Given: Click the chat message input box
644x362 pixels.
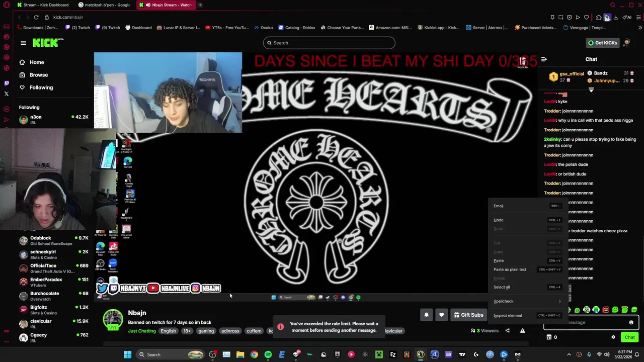Looking at the screenshot, I should point(591,323).
